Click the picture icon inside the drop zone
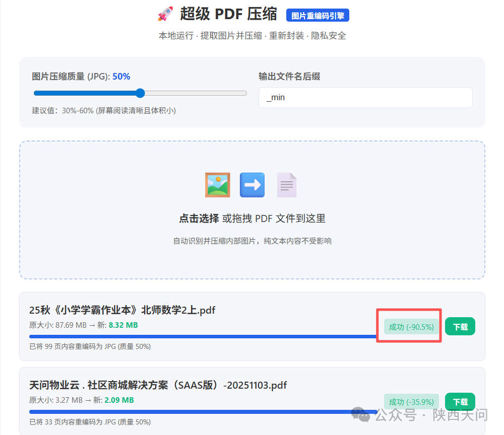 [217, 185]
